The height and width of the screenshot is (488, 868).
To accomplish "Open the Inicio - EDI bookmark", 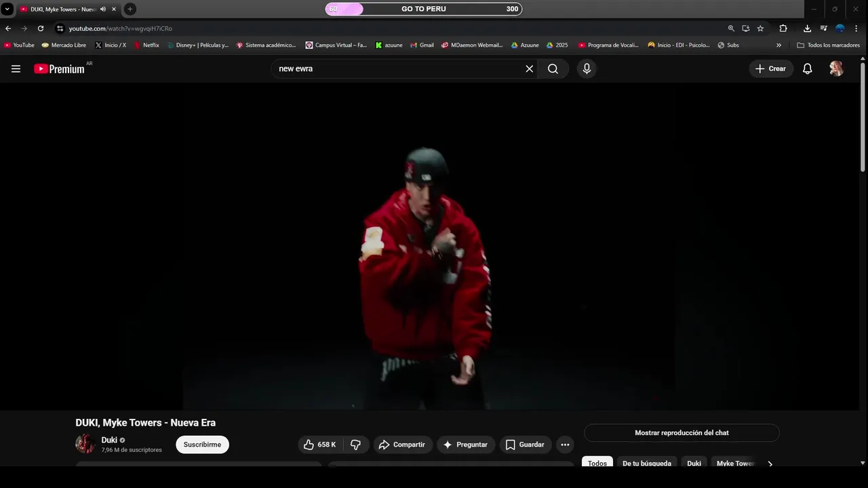I will coord(678,45).
